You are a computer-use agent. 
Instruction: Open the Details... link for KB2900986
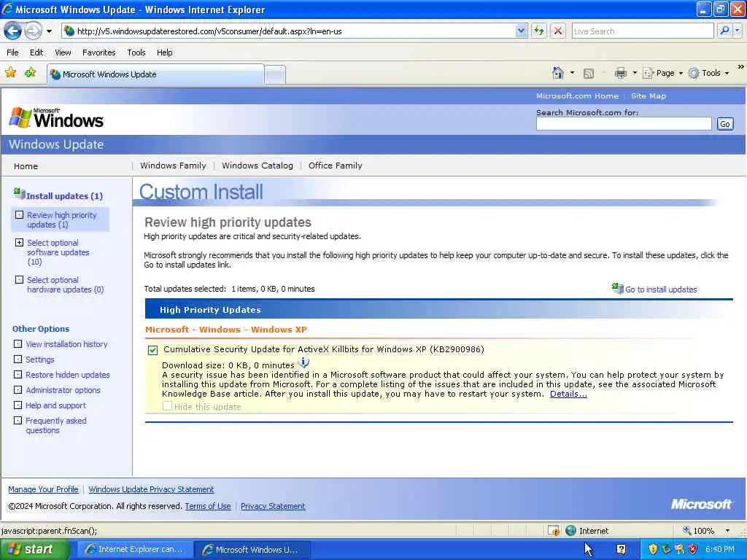(x=568, y=394)
